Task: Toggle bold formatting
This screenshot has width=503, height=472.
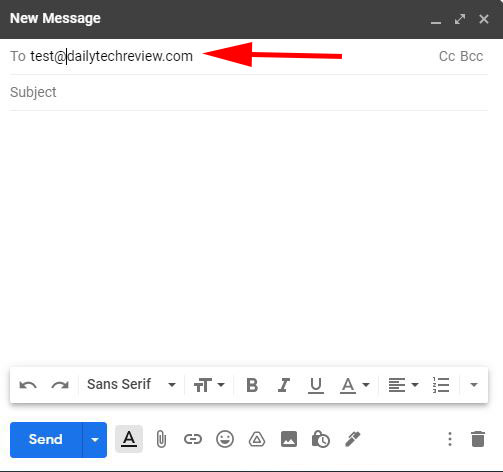Action: click(252, 385)
